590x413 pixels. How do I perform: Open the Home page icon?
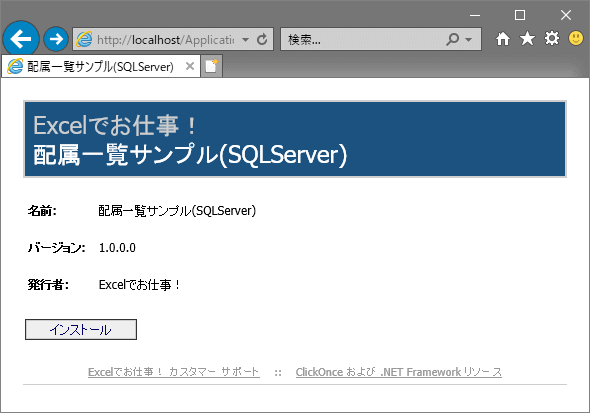click(x=503, y=38)
